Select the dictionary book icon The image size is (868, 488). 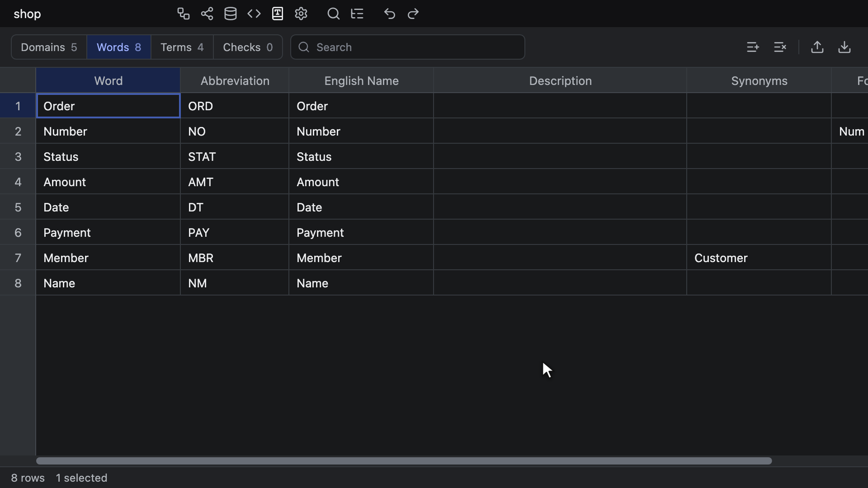point(278,14)
